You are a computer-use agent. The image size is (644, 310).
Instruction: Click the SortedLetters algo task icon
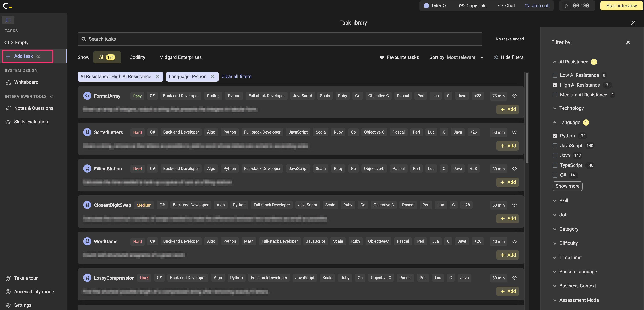click(x=87, y=132)
